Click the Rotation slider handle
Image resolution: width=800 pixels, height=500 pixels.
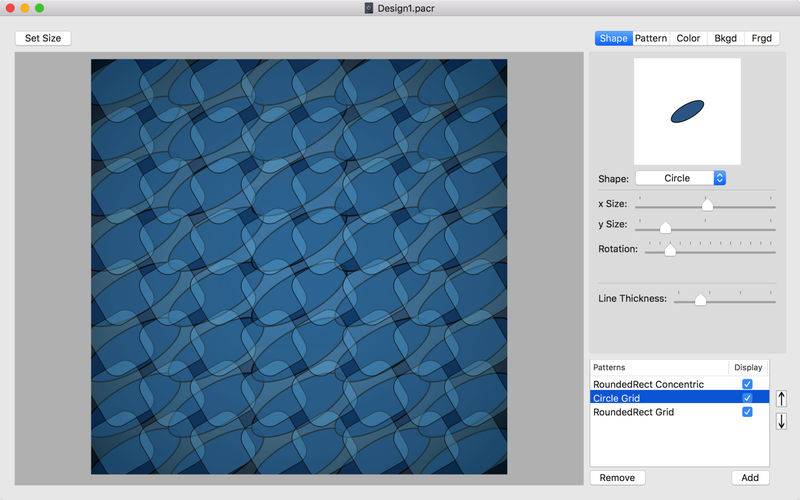coord(670,250)
